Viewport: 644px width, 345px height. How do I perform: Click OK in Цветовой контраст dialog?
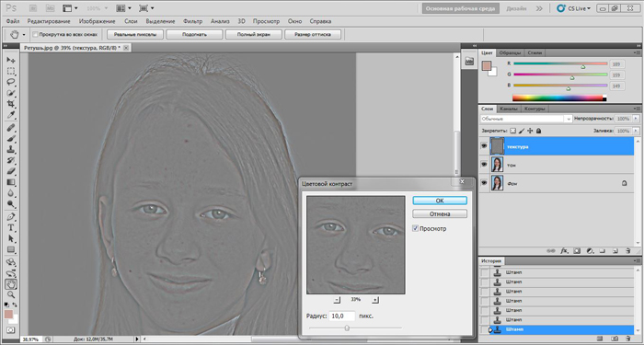[440, 201]
